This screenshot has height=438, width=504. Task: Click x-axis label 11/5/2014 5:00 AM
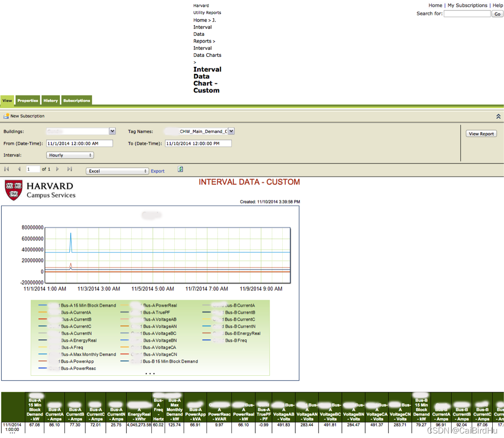153,289
